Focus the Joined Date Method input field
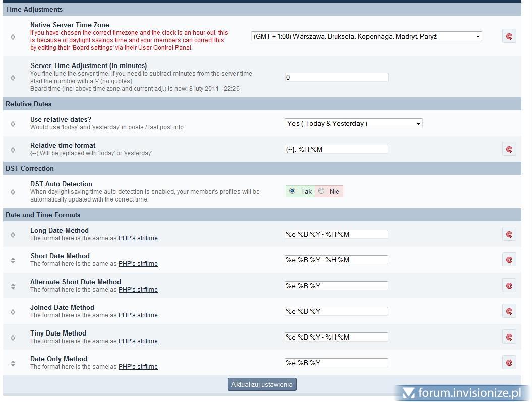The height and width of the screenshot is (402, 532). coord(336,311)
